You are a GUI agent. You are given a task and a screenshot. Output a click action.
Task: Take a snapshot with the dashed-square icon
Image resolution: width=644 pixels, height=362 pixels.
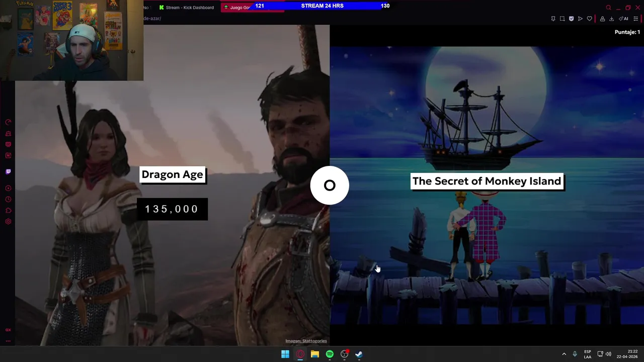(x=562, y=19)
